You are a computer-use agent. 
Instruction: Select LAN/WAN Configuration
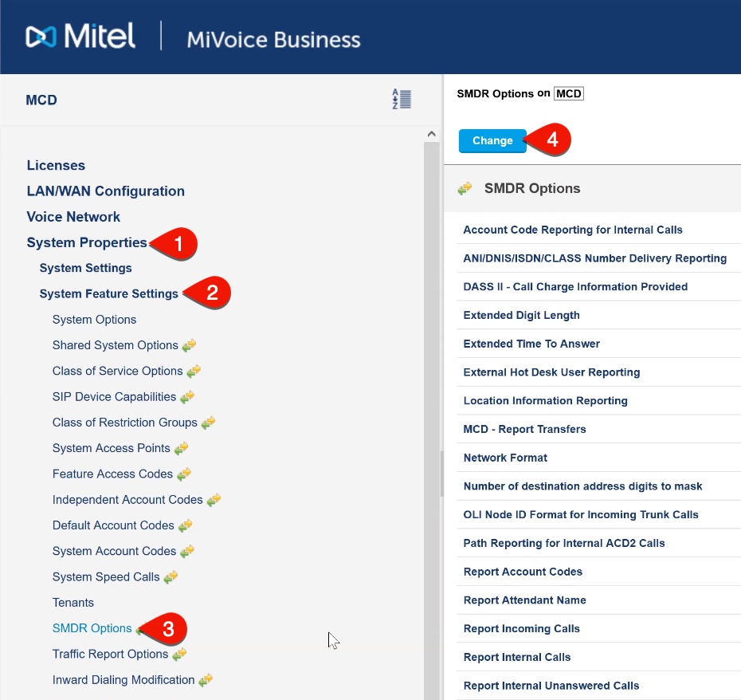coord(105,191)
